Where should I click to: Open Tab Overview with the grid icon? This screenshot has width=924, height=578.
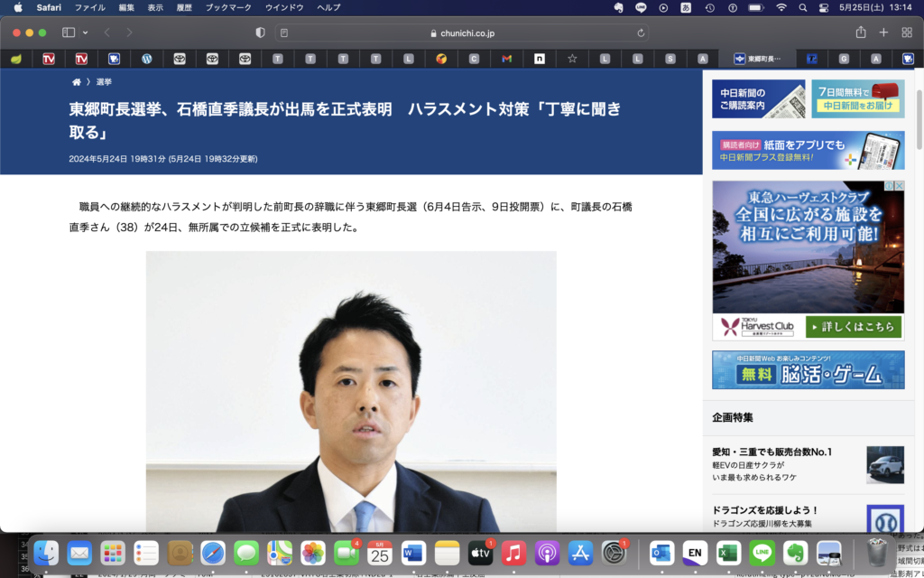coord(907,33)
